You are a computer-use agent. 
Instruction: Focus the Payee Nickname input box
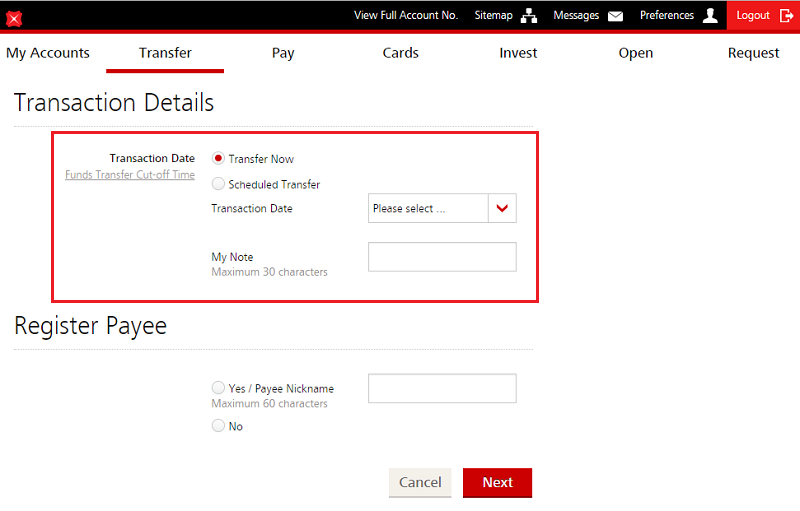pos(442,389)
